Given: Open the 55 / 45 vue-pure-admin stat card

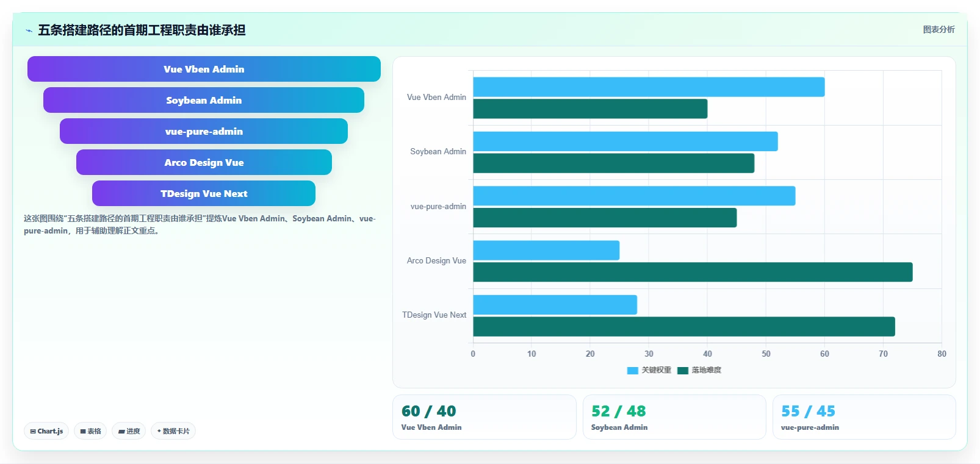Looking at the screenshot, I should (x=864, y=417).
